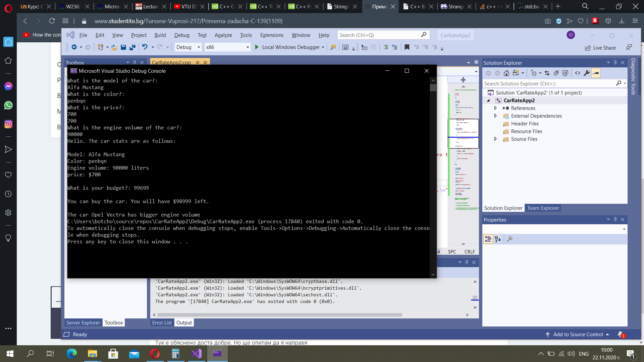The width and height of the screenshot is (644, 362).
Task: Click Switch Views icon in Solution Explorer
Action: [516, 73]
